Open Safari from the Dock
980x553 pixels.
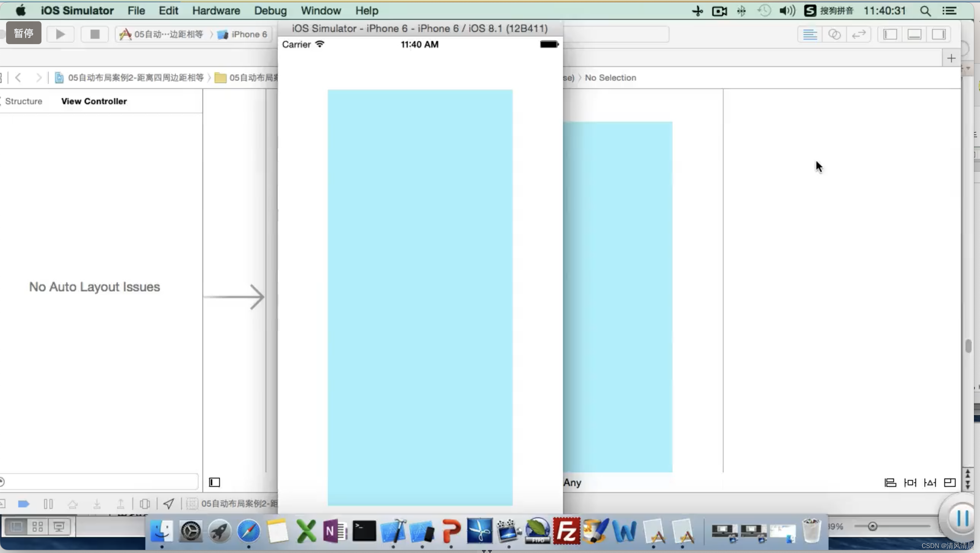[249, 531]
